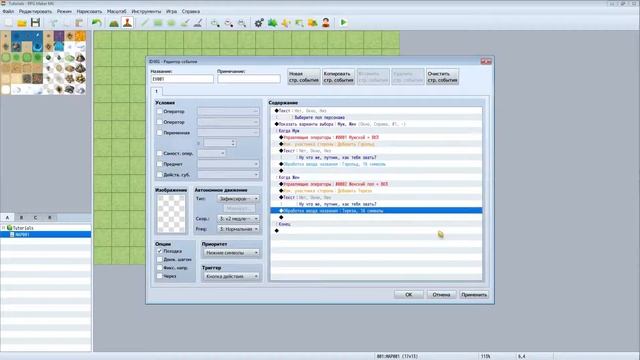
Task: Click the Применить button
Action: (x=474, y=295)
